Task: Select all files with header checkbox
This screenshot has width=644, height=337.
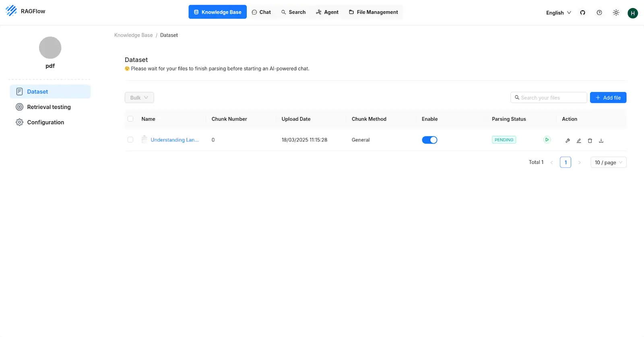Action: click(130, 119)
